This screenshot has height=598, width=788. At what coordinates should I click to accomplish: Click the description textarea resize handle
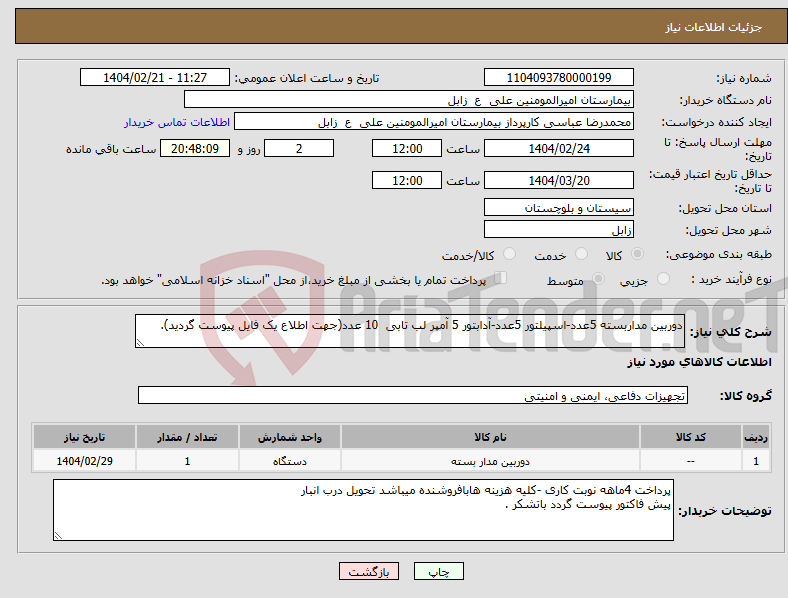point(140,343)
